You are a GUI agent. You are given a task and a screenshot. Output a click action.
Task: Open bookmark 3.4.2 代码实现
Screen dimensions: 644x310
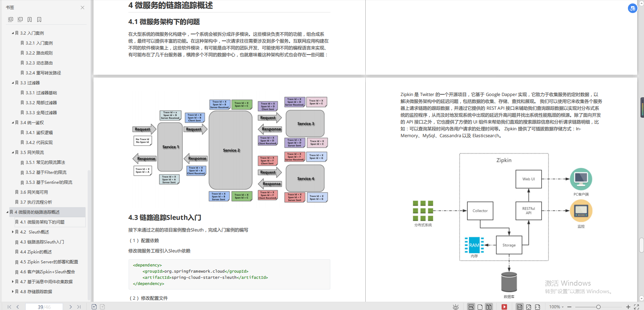39,143
